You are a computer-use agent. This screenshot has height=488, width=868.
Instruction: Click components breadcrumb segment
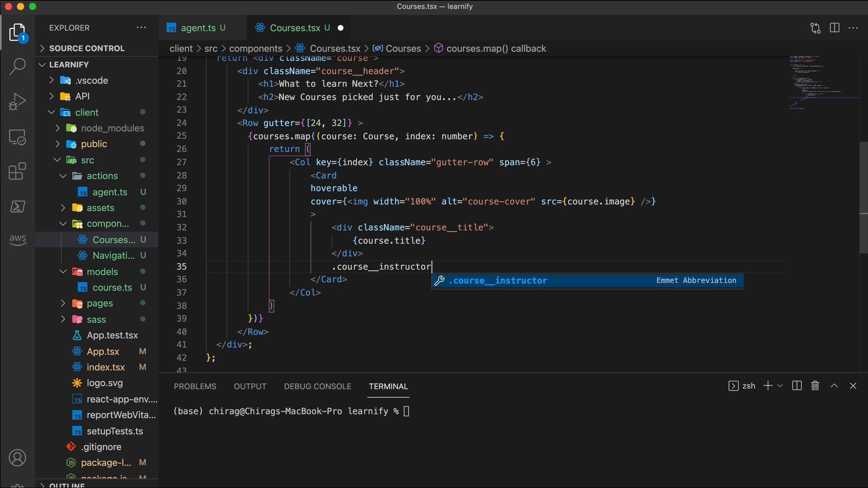[x=255, y=48]
